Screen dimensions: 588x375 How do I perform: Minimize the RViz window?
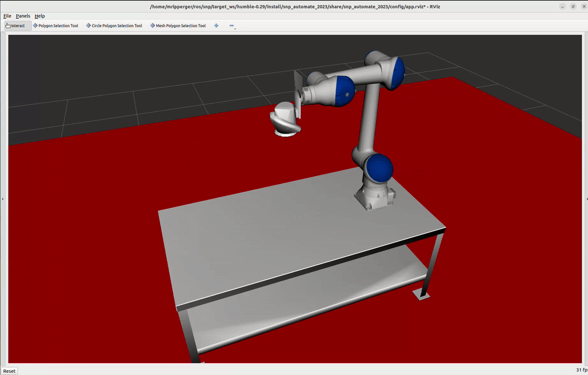tap(562, 7)
